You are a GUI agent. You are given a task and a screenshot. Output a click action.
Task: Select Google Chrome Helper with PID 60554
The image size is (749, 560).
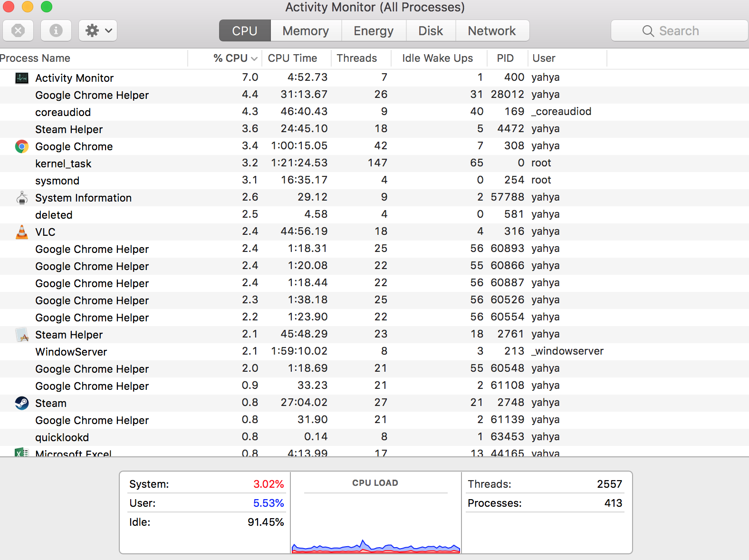tap(374, 318)
